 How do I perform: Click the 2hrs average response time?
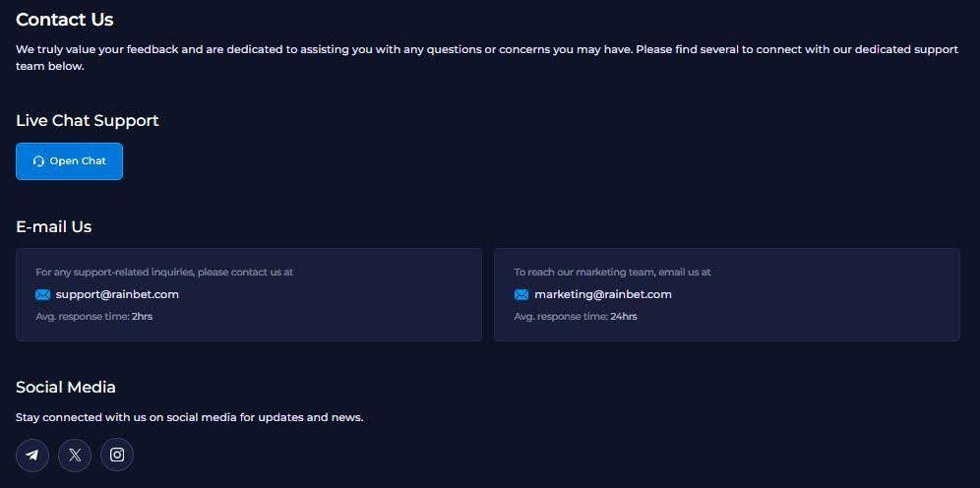[142, 317]
